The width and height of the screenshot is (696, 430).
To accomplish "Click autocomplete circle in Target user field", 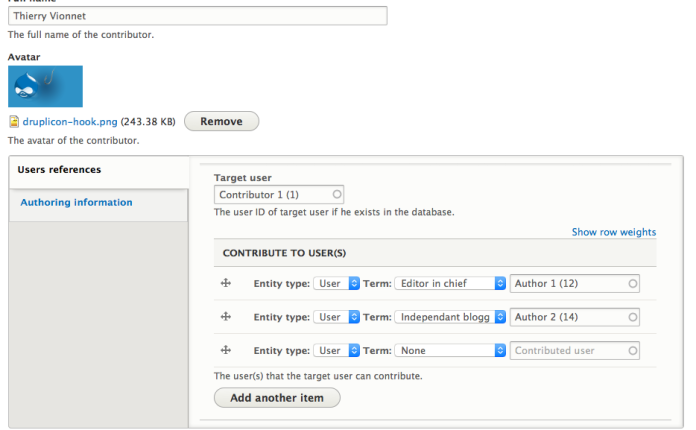I will [x=337, y=194].
